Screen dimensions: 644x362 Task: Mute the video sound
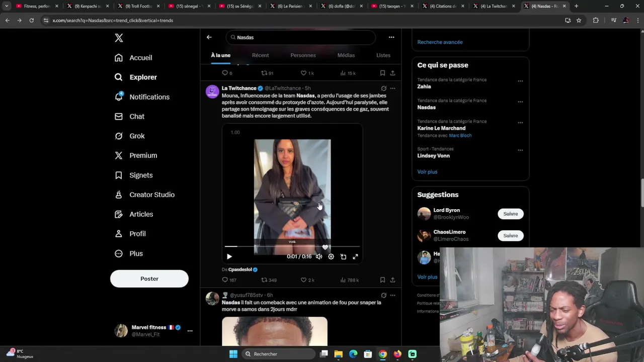coord(319,257)
